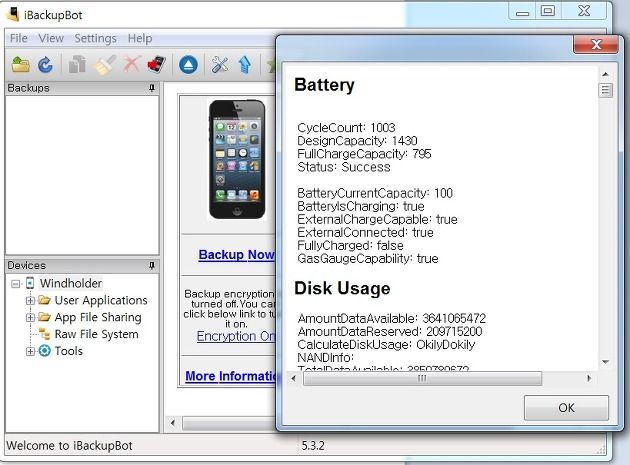The width and height of the screenshot is (630, 465).
Task: Select App File Sharing tree item
Action: coord(98,318)
